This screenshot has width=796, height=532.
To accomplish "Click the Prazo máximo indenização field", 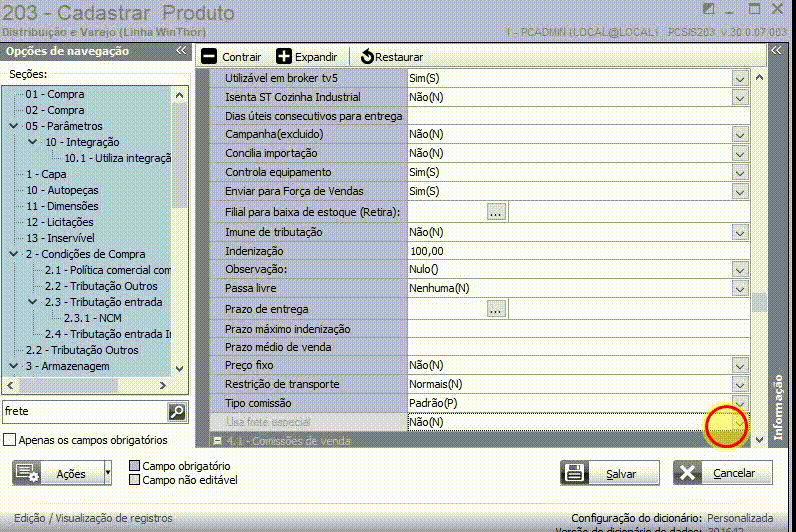I will 578,329.
